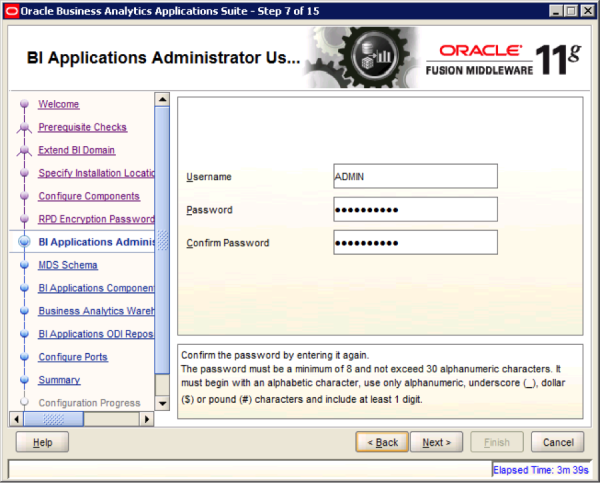Screen dimensions: 600x483
Task: Open the Extend BI Domain step
Action: pos(77,150)
